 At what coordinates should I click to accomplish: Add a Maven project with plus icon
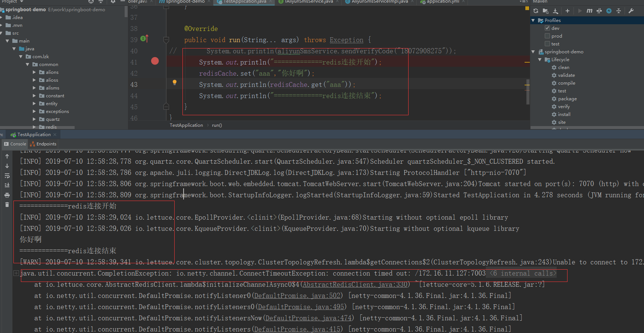click(x=568, y=11)
